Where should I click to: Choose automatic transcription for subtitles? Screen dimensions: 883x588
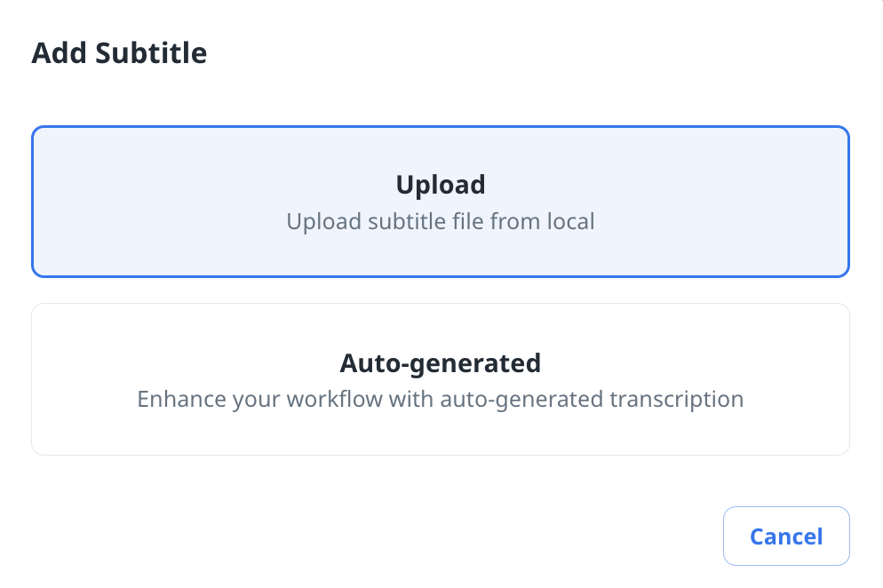coord(441,379)
